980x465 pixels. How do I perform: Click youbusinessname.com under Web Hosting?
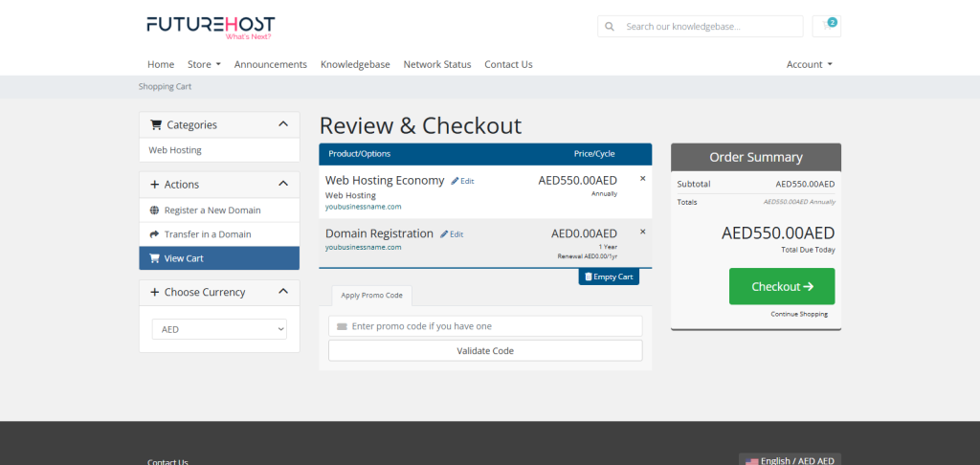click(363, 207)
